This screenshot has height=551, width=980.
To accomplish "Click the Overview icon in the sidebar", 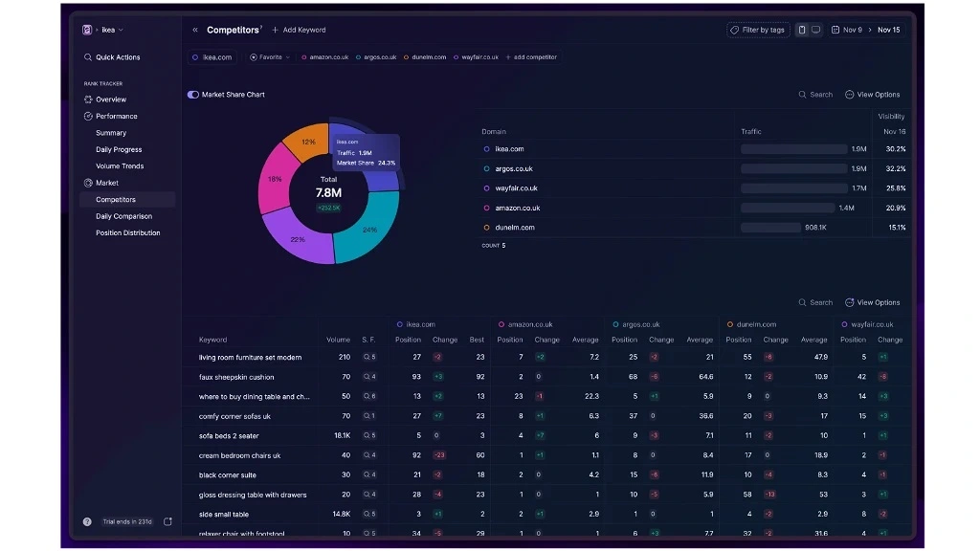I will click(x=88, y=99).
